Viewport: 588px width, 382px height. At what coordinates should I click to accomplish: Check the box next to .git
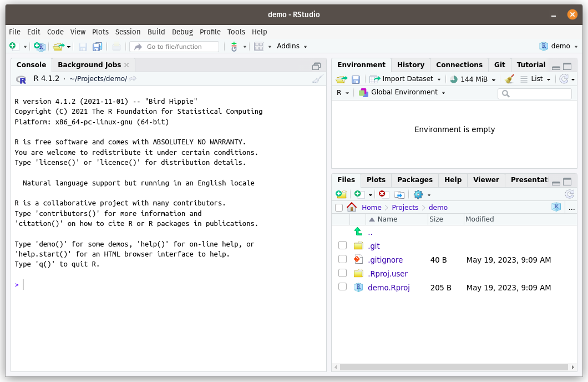342,245
